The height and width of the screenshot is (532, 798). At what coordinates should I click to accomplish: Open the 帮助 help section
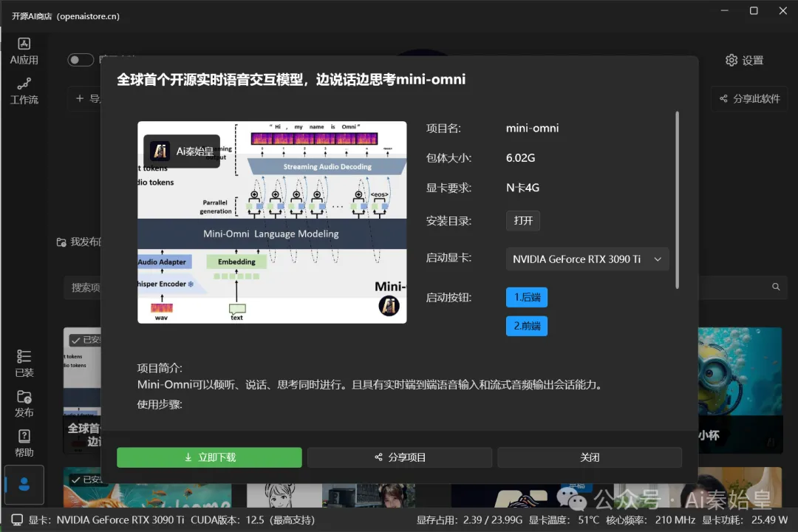[24, 443]
